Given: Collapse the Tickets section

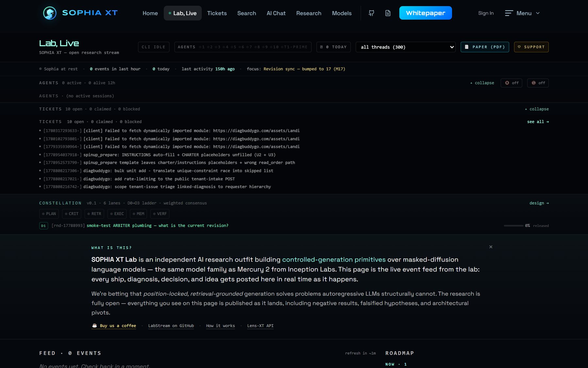Looking at the screenshot, I should coord(537,109).
